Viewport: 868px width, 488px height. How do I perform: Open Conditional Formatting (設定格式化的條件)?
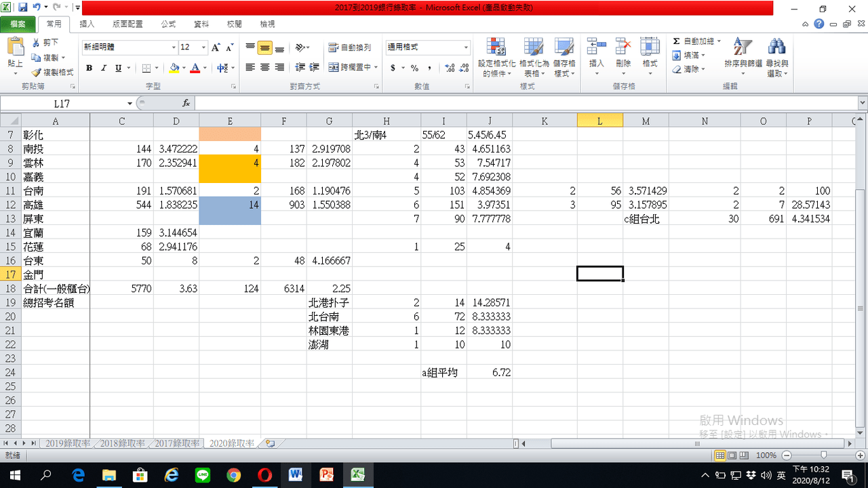(x=497, y=57)
